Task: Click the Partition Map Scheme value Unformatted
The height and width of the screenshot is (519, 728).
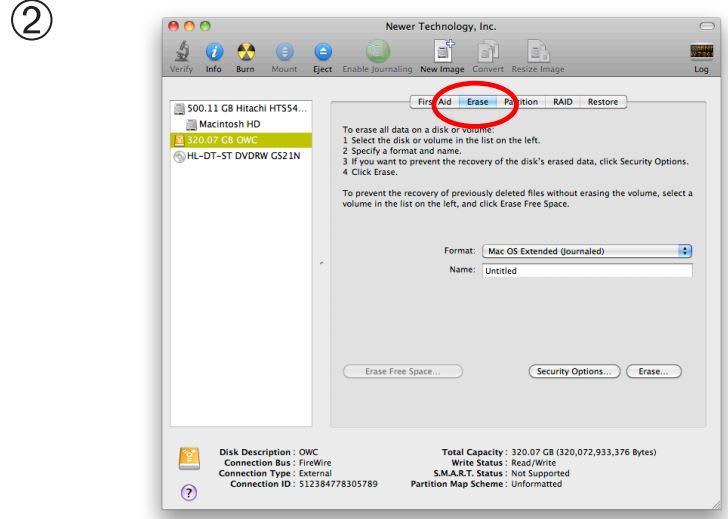Action: pyautogui.click(x=536, y=484)
